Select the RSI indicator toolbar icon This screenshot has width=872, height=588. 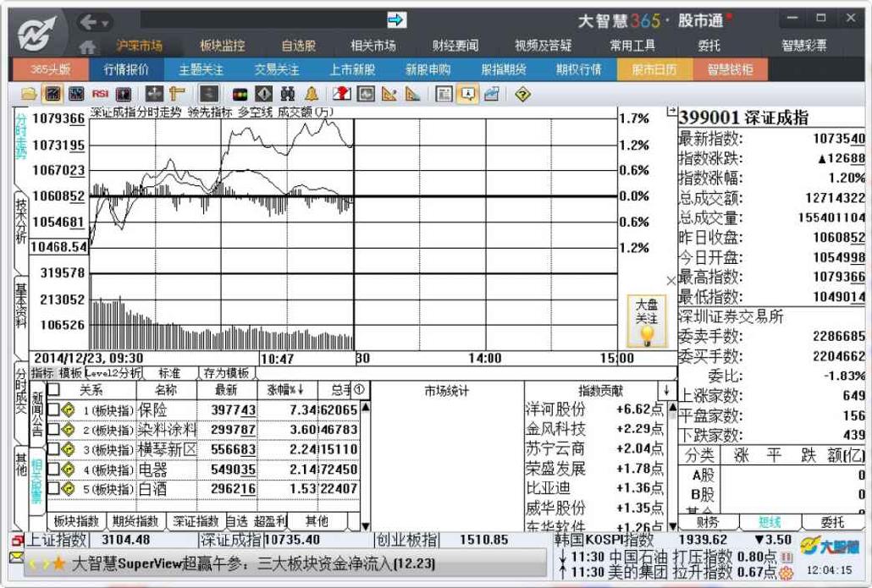point(100,94)
